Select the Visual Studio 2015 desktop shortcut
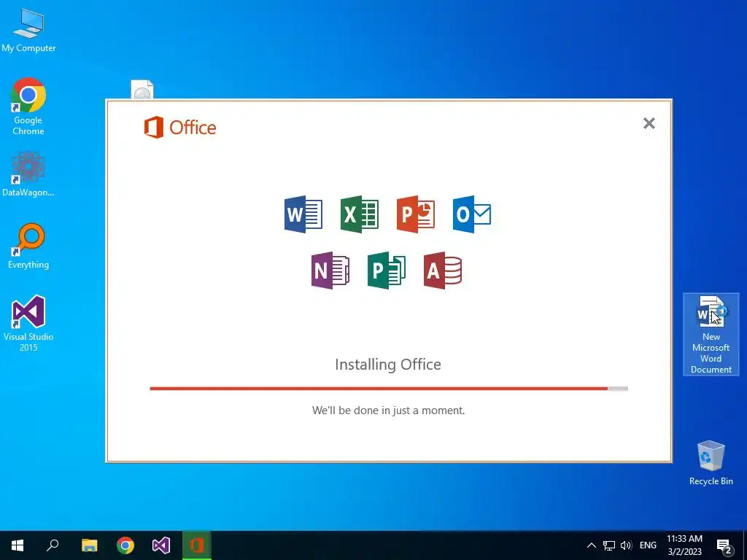 (x=28, y=323)
